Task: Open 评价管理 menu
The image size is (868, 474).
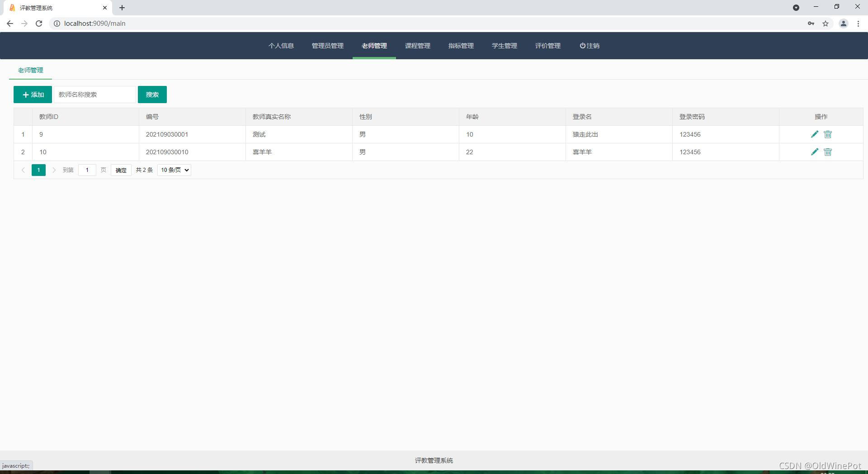Action: (548, 46)
